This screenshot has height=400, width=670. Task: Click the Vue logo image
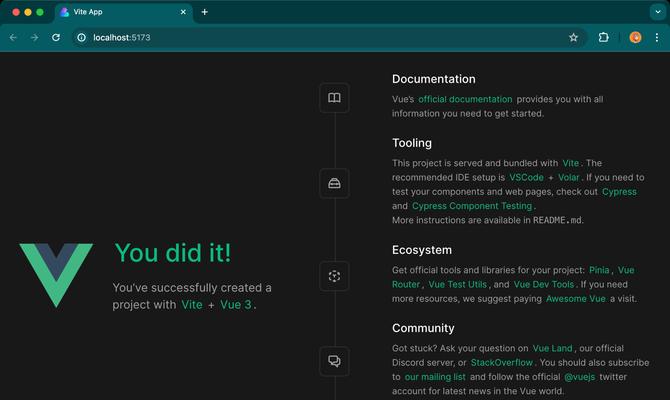click(56, 275)
